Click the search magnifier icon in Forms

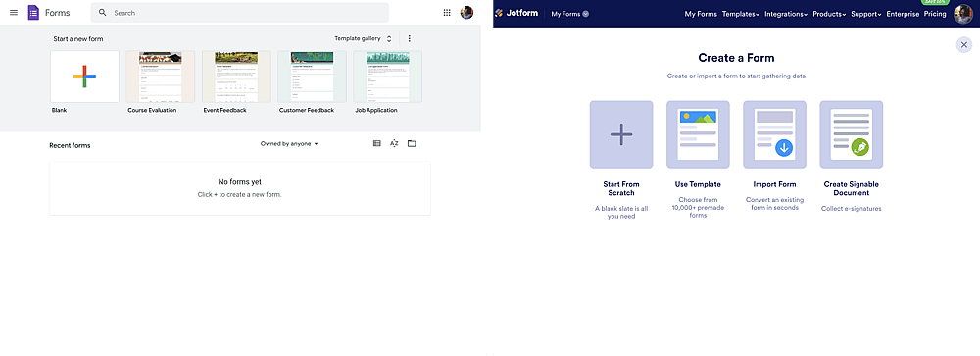[103, 13]
